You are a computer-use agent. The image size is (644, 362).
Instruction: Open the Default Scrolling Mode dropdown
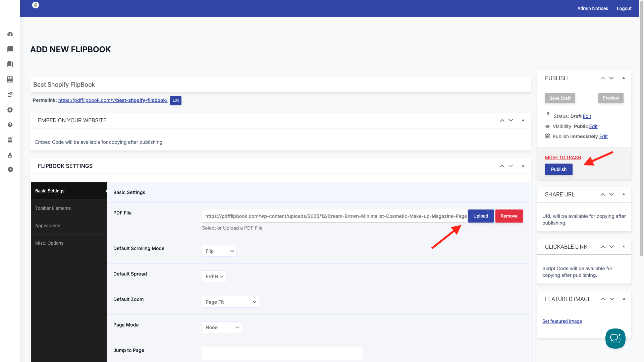[219, 251]
